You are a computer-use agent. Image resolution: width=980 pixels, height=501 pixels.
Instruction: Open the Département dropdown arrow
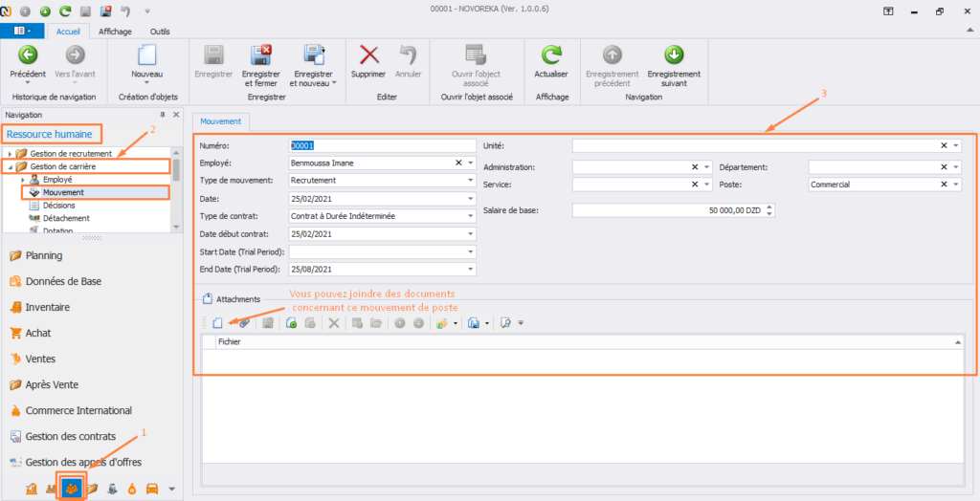click(956, 167)
